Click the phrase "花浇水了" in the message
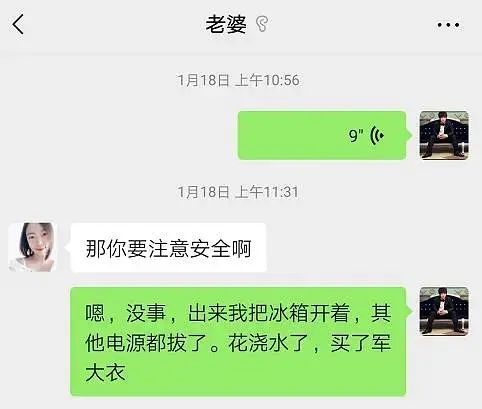 click(269, 343)
